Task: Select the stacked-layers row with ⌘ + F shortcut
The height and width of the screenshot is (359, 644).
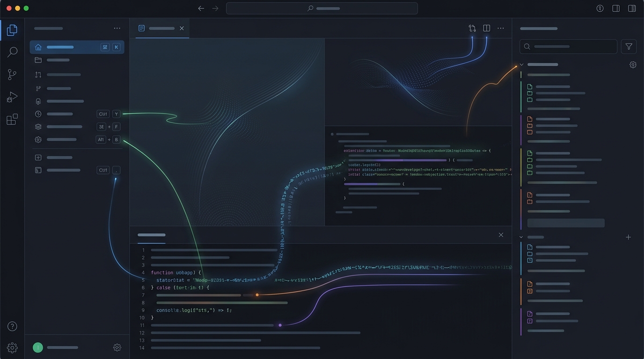Action: (77, 127)
